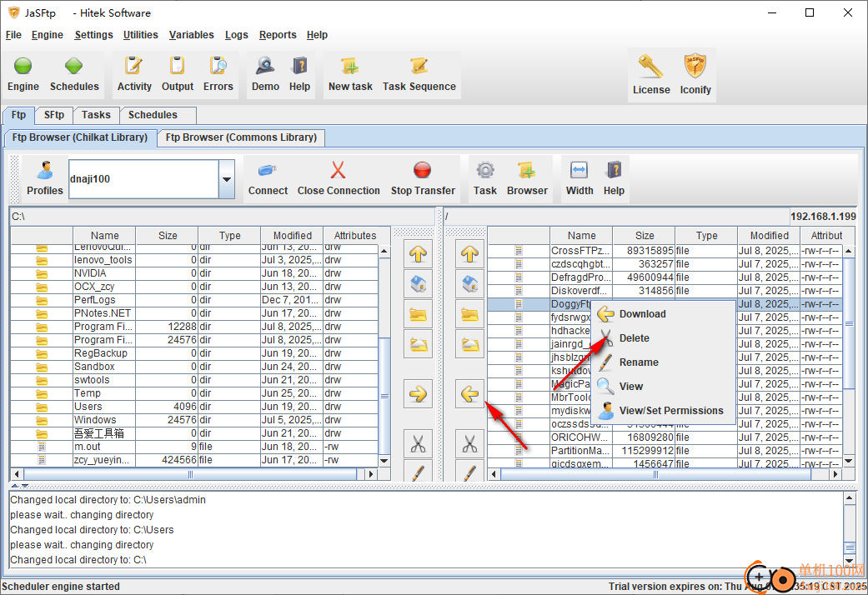Select the ORICOHW... remote file
The width and height of the screenshot is (868, 595).
[x=665, y=437]
